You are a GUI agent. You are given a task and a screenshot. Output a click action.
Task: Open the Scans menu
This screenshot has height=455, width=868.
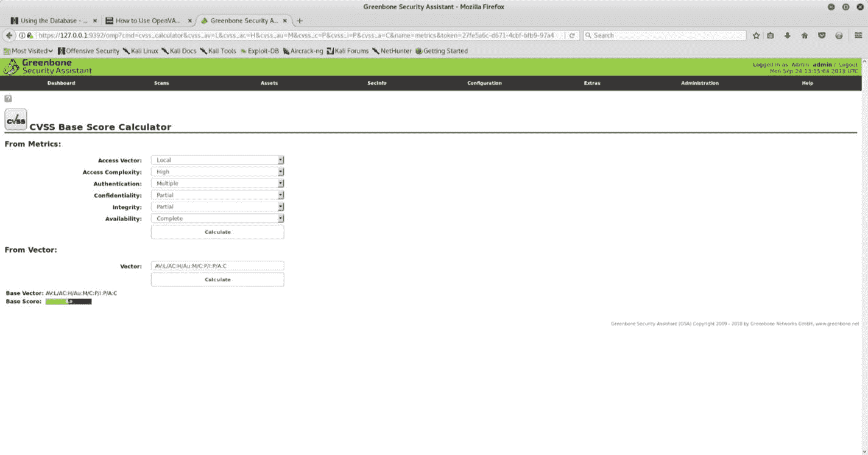161,83
